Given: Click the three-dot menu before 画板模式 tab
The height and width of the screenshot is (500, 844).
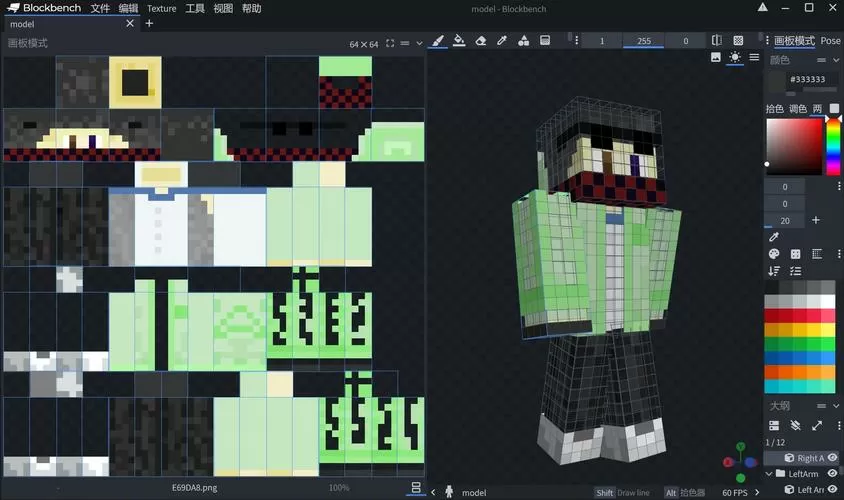Looking at the screenshot, I should (x=768, y=40).
